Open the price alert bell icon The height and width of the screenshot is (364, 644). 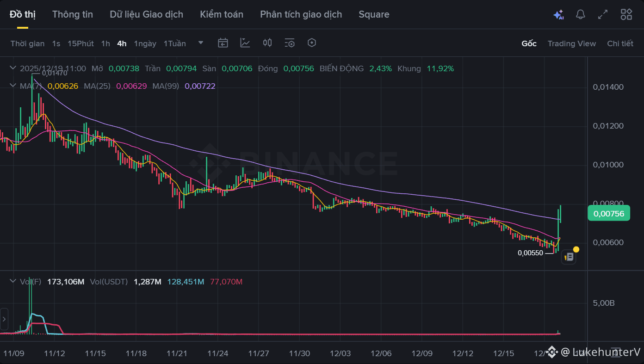pos(581,14)
